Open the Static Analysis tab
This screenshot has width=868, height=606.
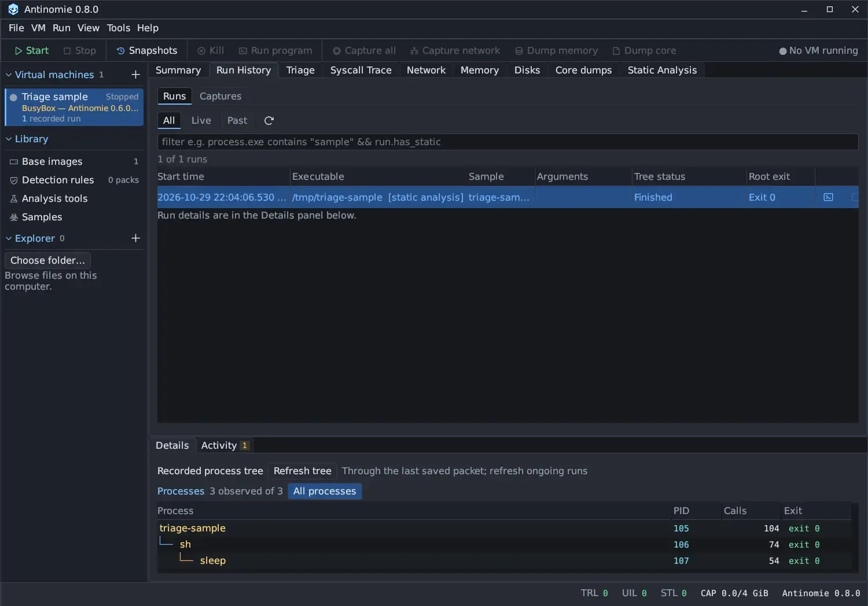point(662,70)
